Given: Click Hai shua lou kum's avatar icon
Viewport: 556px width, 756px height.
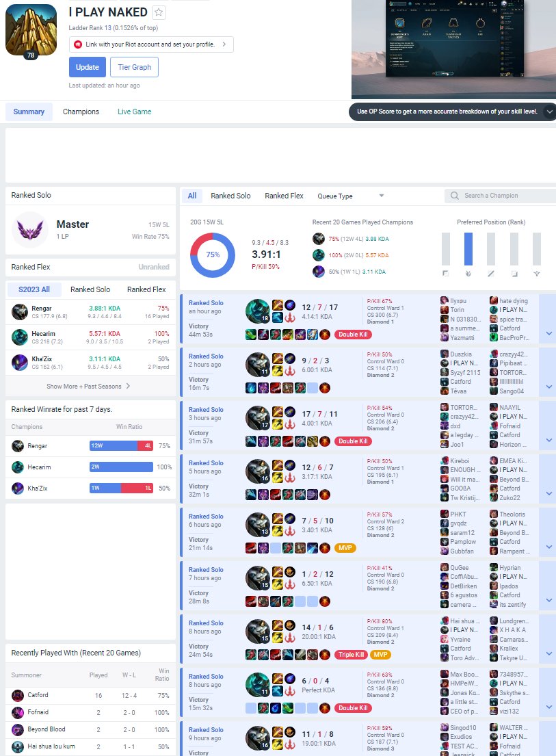Looking at the screenshot, I should click(18, 746).
